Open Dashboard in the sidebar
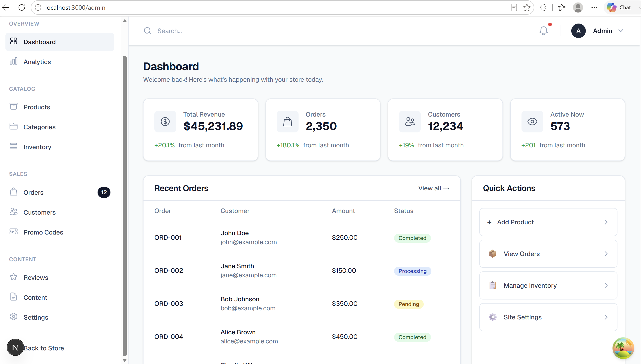Image resolution: width=641 pixels, height=364 pixels. coord(60,42)
